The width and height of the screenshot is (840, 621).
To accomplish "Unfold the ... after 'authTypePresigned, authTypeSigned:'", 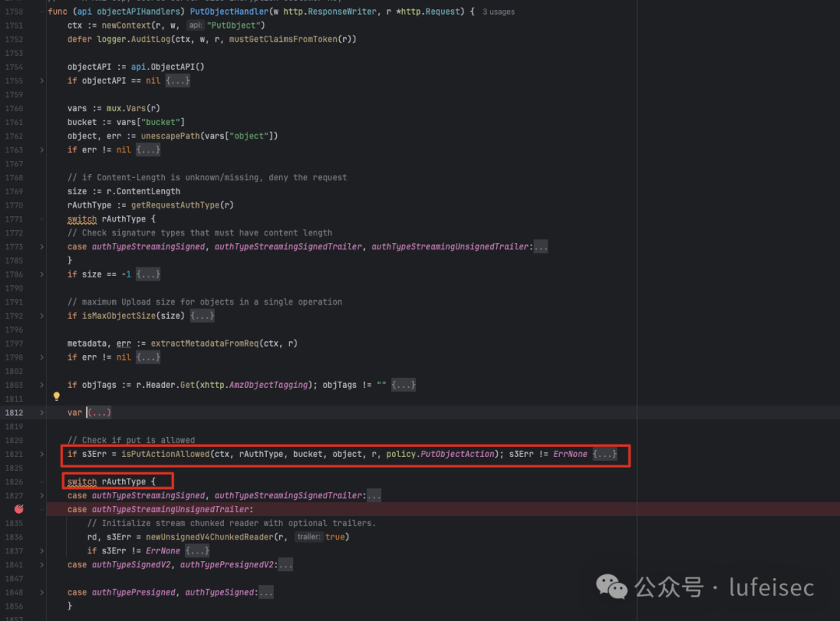I will [266, 592].
